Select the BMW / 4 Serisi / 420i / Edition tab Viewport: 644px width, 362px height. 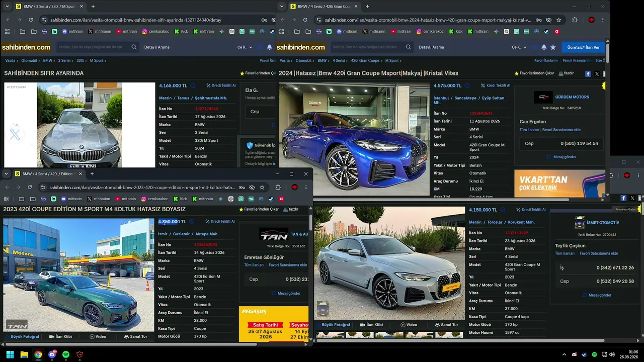pyautogui.click(x=48, y=174)
